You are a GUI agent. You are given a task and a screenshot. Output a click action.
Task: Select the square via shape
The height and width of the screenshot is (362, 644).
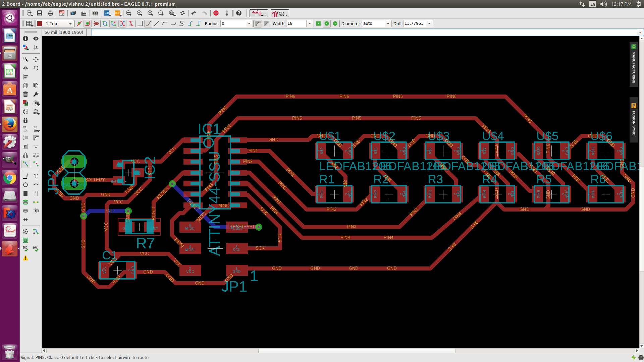click(318, 23)
